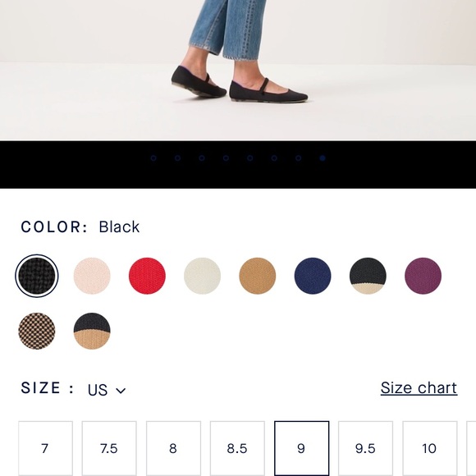Select the Black color swatch
476x476 pixels.
[37, 276]
